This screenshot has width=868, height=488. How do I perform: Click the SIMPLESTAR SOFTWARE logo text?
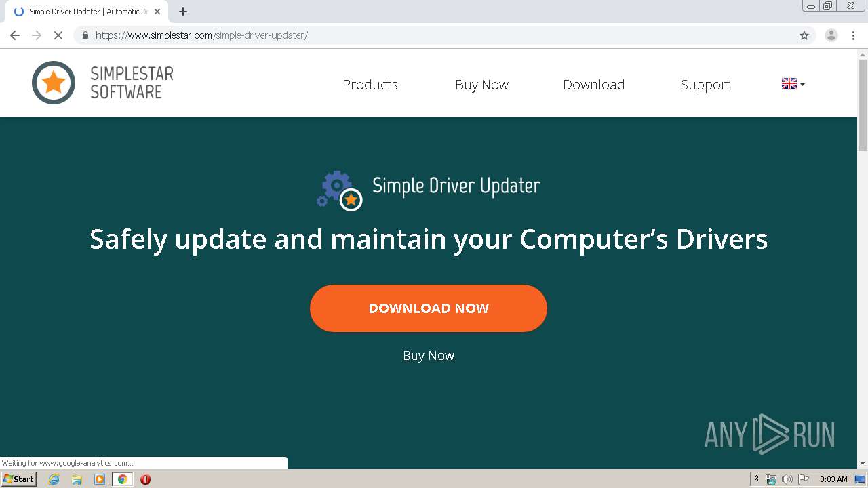132,83
